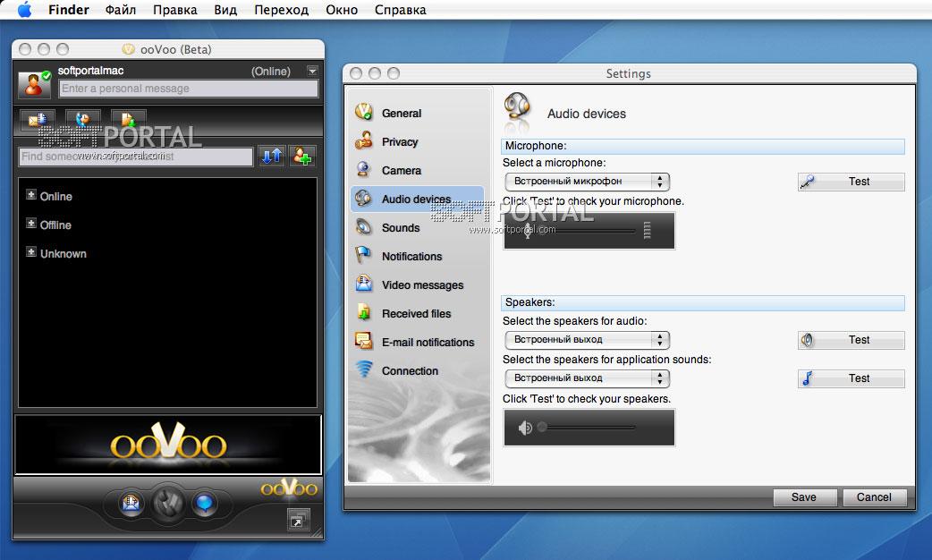
Task: Click the E-mail notifications icon
Action: pos(364,341)
